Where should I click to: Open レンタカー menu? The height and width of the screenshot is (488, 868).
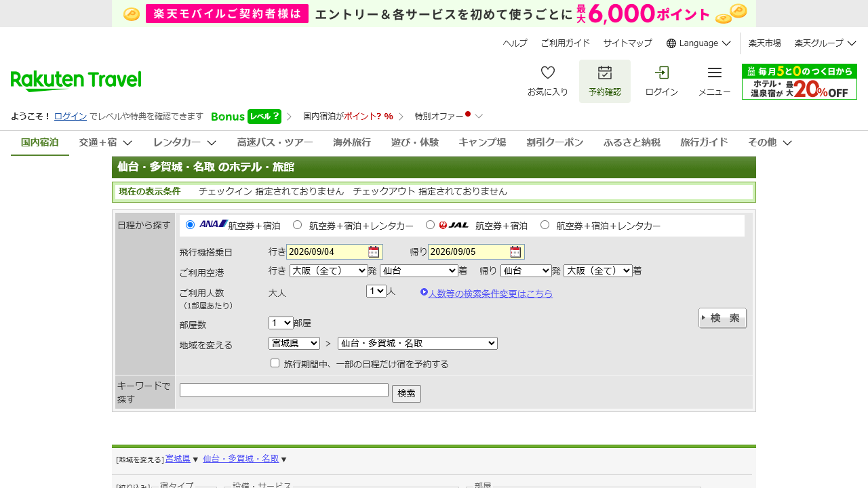[184, 142]
